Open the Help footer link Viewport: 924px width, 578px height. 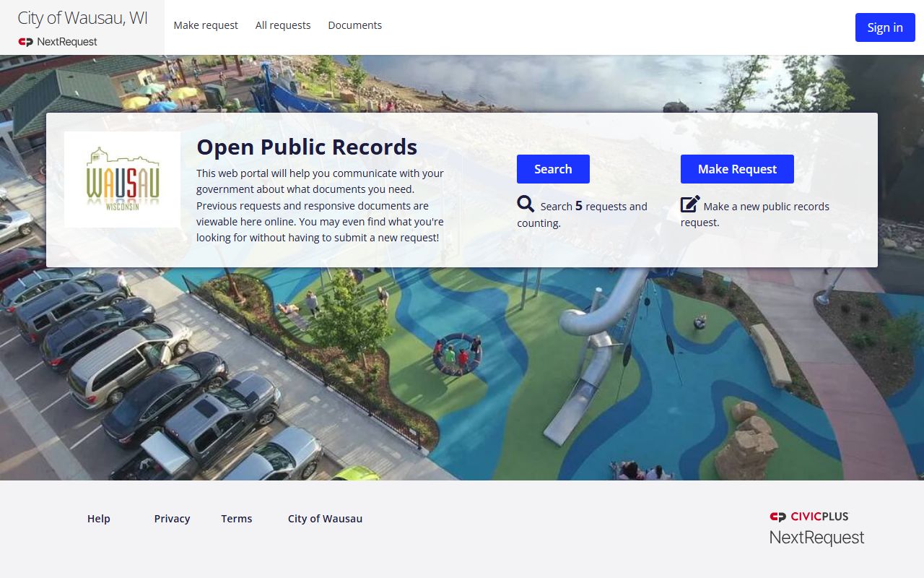(99, 519)
